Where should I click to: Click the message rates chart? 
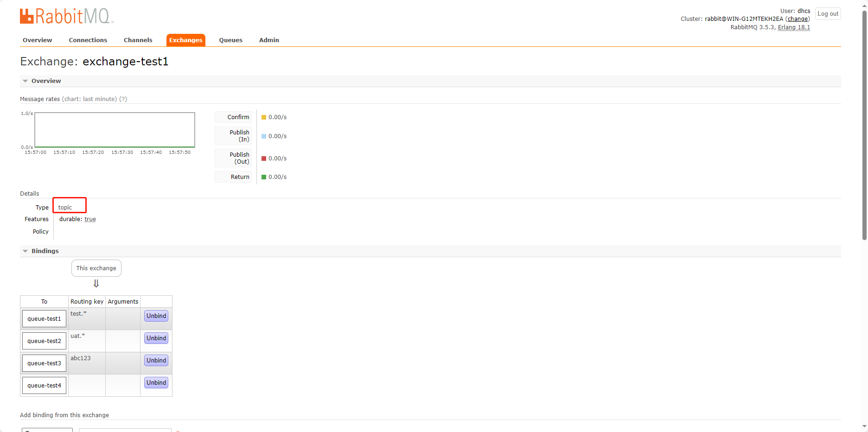coord(115,130)
